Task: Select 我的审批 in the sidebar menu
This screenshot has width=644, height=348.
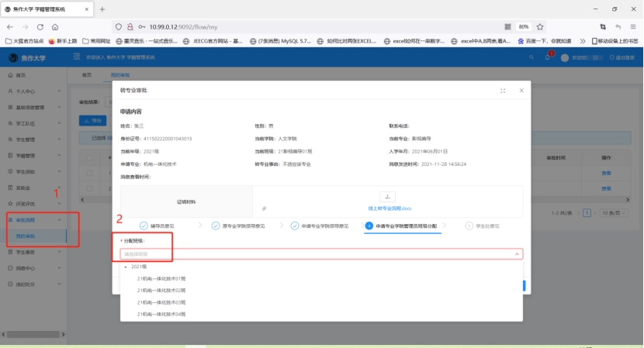Action: [x=26, y=236]
